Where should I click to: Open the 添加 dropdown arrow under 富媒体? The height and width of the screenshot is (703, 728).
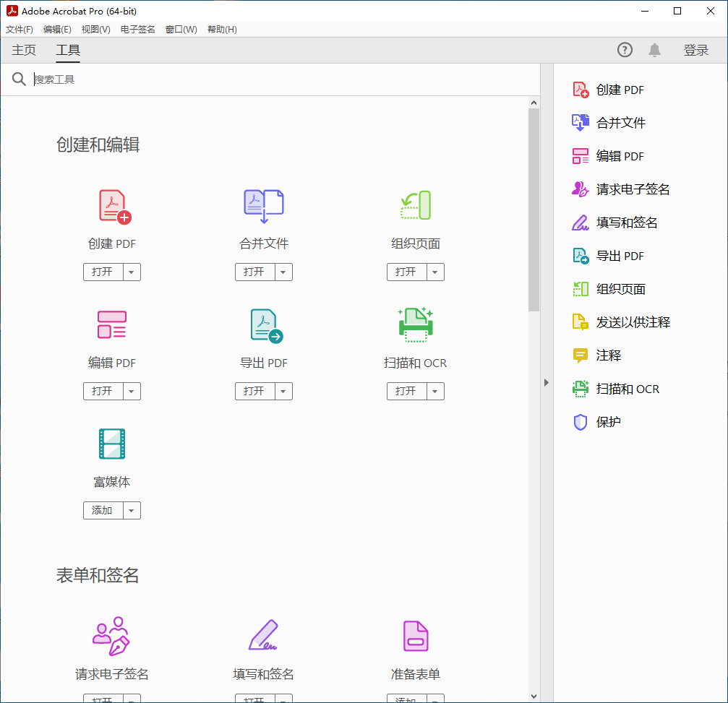point(132,510)
